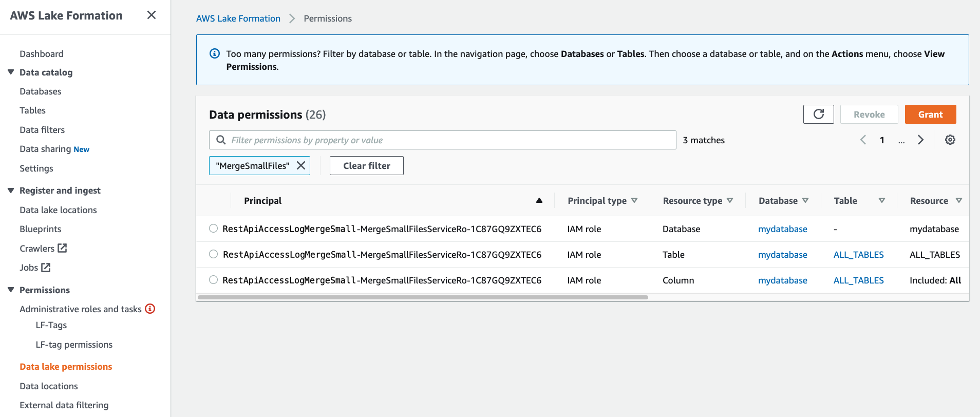Click the pagination ellipsis
The width and height of the screenshot is (980, 417).
[x=901, y=141]
